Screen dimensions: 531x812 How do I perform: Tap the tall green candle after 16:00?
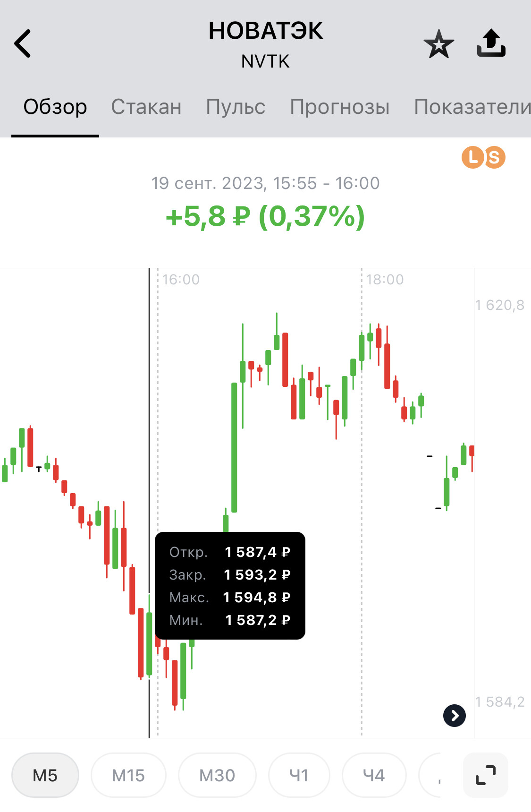pos(234,447)
